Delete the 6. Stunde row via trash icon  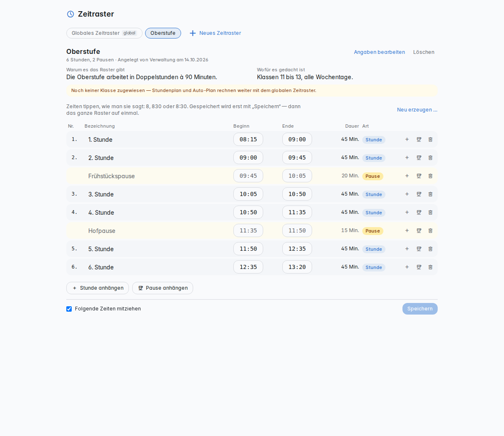click(x=430, y=267)
